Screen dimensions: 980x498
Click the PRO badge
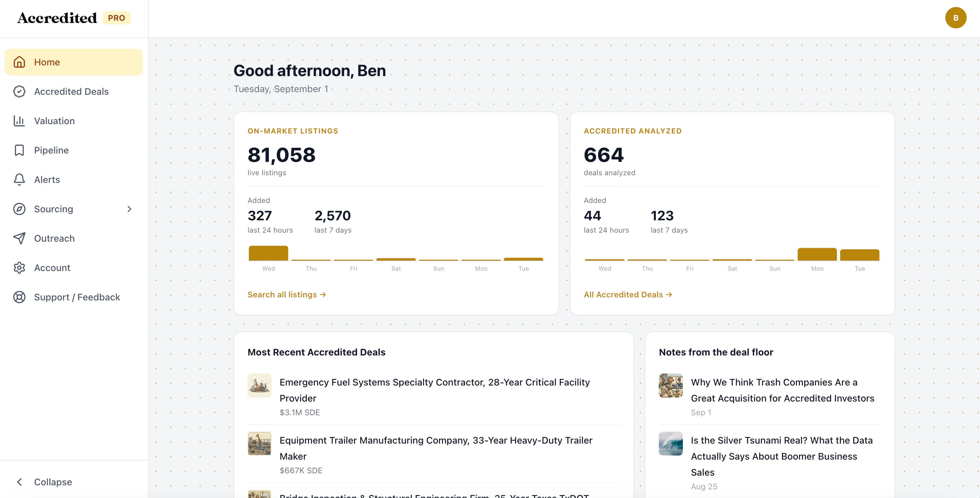(116, 18)
